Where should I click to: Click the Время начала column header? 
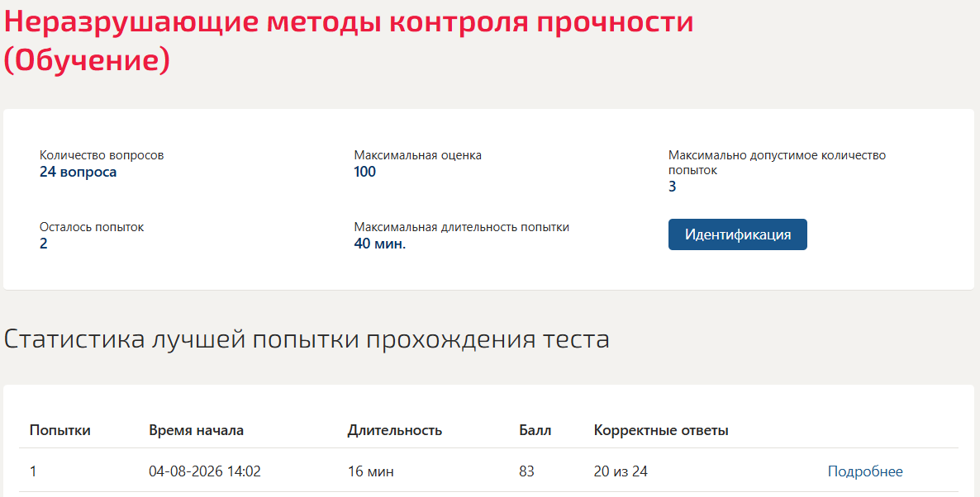tap(197, 430)
